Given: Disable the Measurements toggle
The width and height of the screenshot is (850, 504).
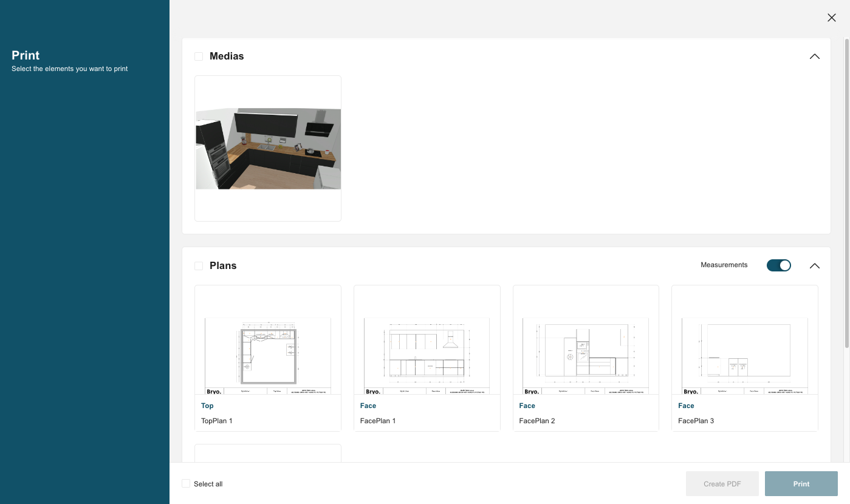Looking at the screenshot, I should pyautogui.click(x=778, y=265).
